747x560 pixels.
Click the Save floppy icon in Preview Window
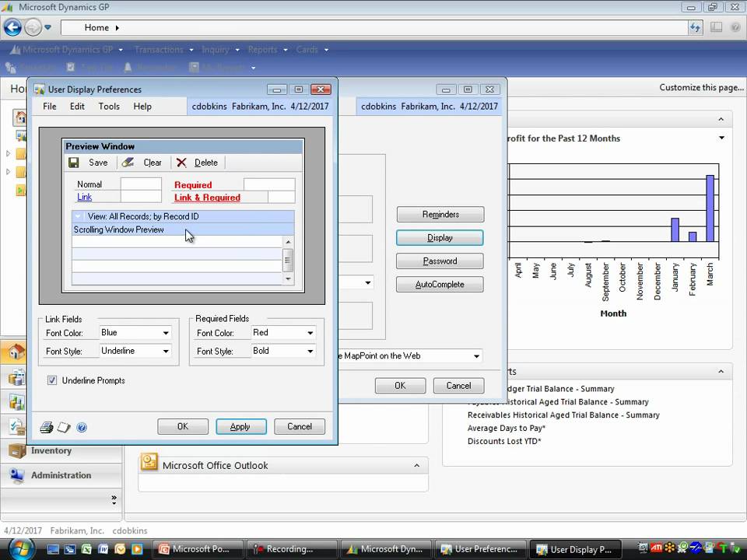(73, 163)
